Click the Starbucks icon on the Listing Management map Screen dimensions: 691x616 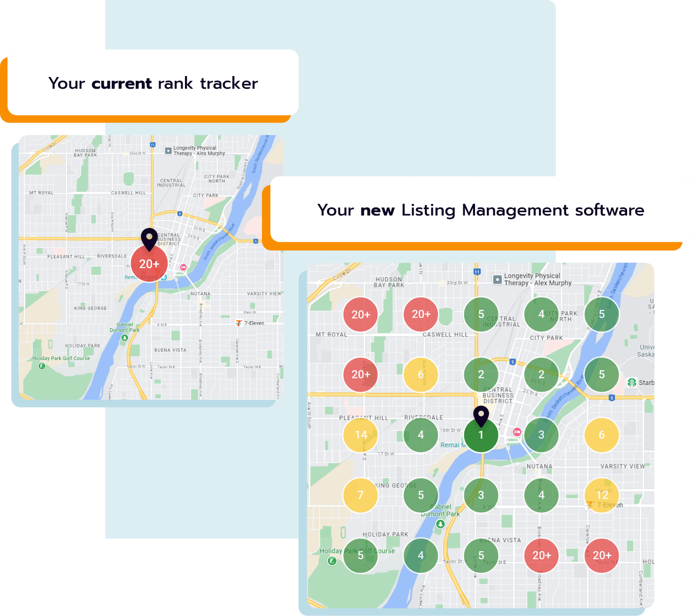click(x=632, y=382)
